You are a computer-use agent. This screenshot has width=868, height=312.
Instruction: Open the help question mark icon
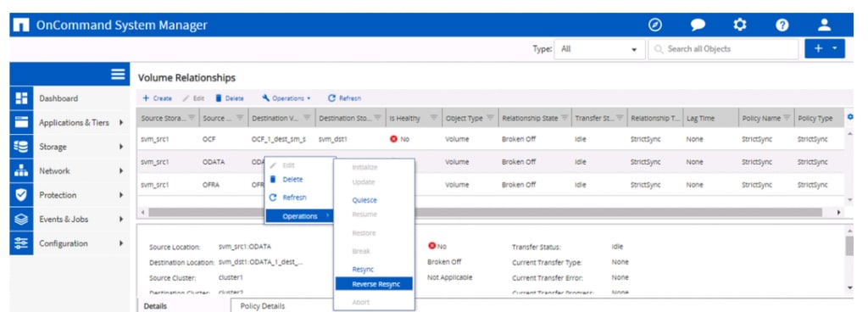point(782,25)
